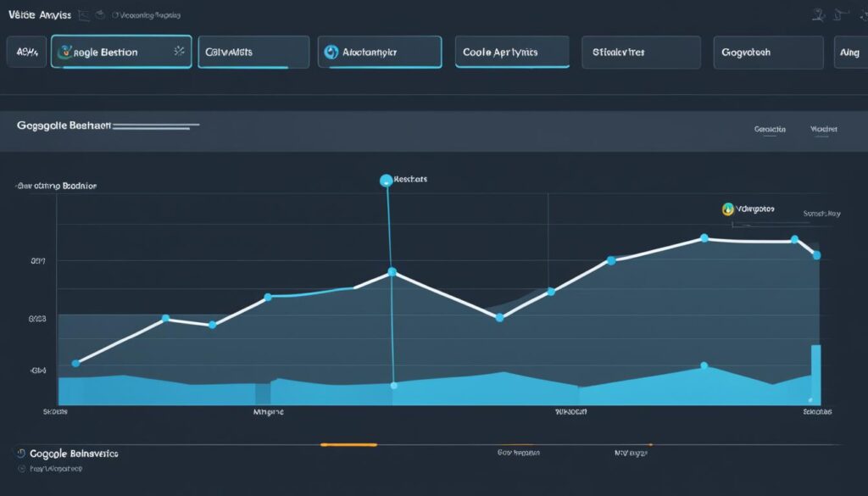Open the Wodret dropdown at top right
Viewport: 868px width, 496px height.
(824, 129)
